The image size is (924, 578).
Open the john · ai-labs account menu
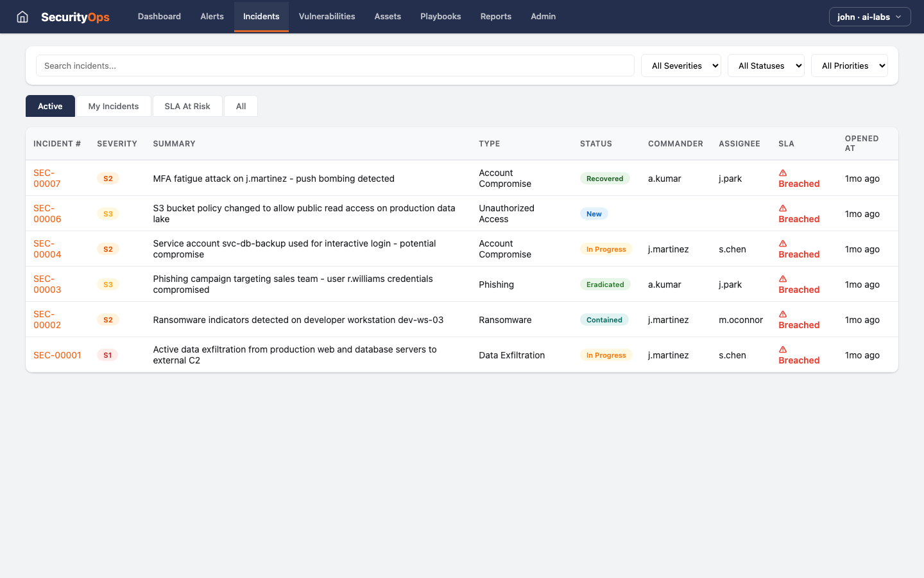click(869, 17)
